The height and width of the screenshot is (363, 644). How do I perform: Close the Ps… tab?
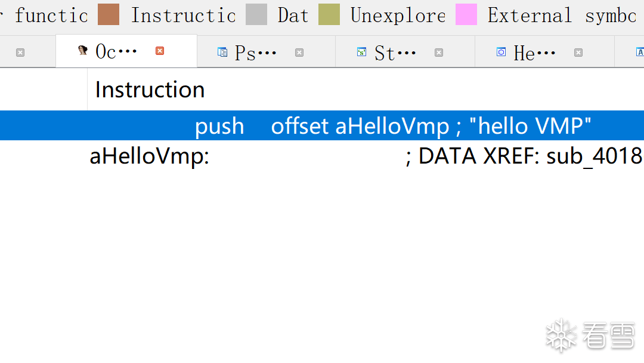299,53
